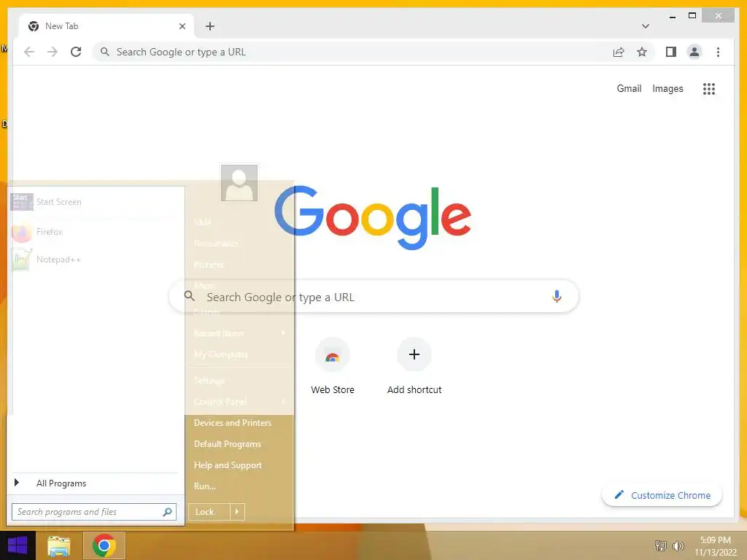Screen dimensions: 747x560
Task: Open Chrome profile avatar button
Action: pos(694,52)
